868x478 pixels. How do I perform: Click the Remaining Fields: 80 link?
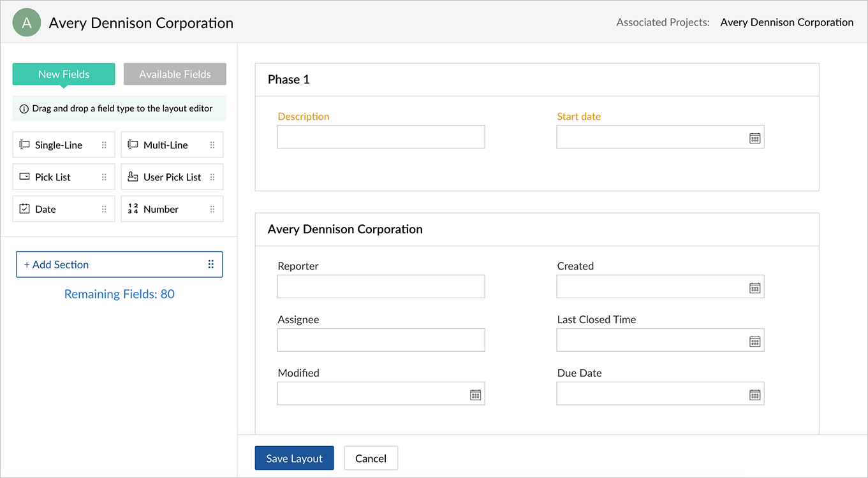coord(119,294)
